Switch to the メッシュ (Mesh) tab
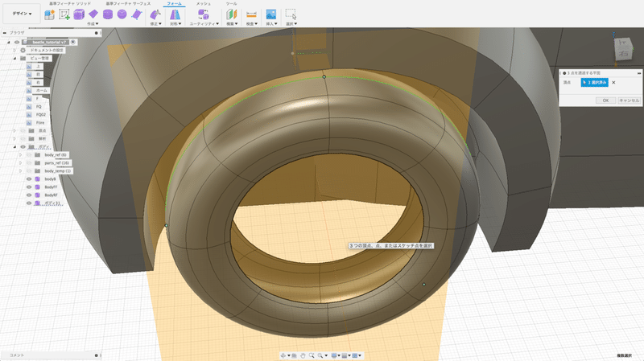Screen dimensions: 644x361 pyautogui.click(x=204, y=3)
